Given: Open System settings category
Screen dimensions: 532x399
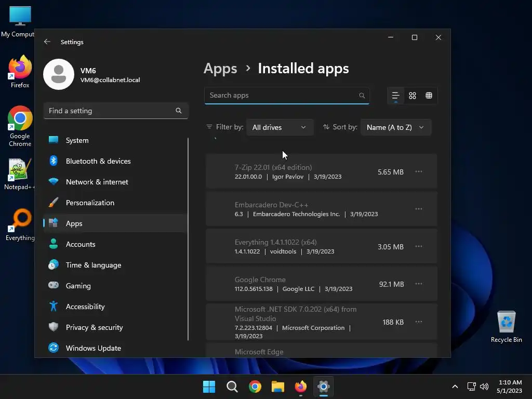Looking at the screenshot, I should (115, 140).
